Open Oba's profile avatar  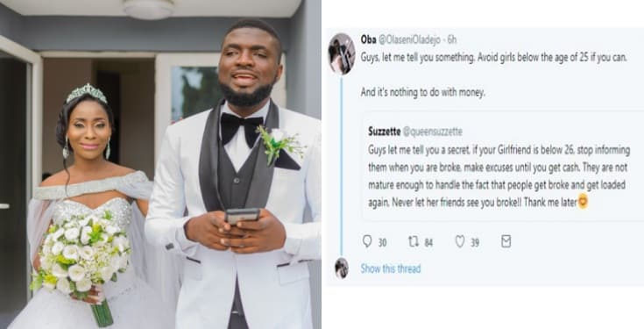(342, 54)
